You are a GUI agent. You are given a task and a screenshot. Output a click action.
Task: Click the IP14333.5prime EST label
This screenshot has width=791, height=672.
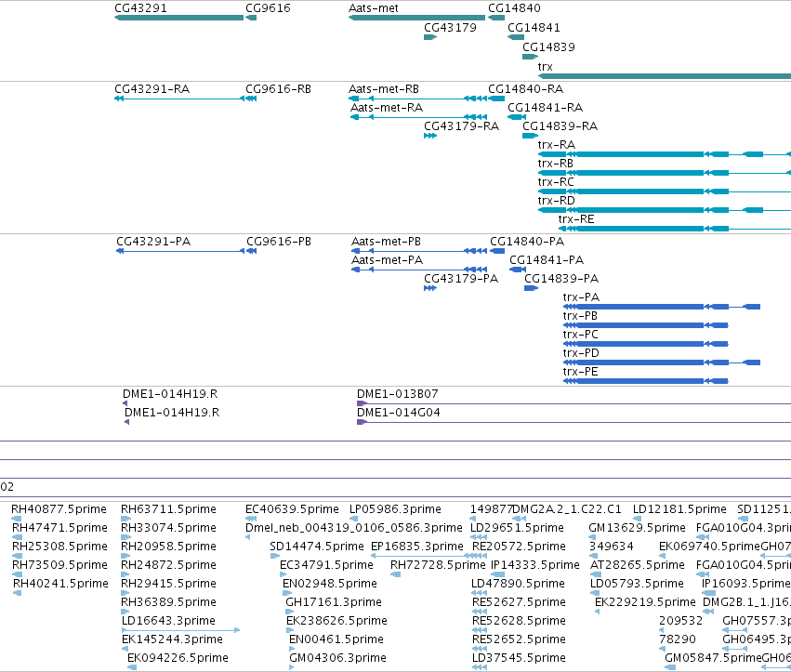535,565
